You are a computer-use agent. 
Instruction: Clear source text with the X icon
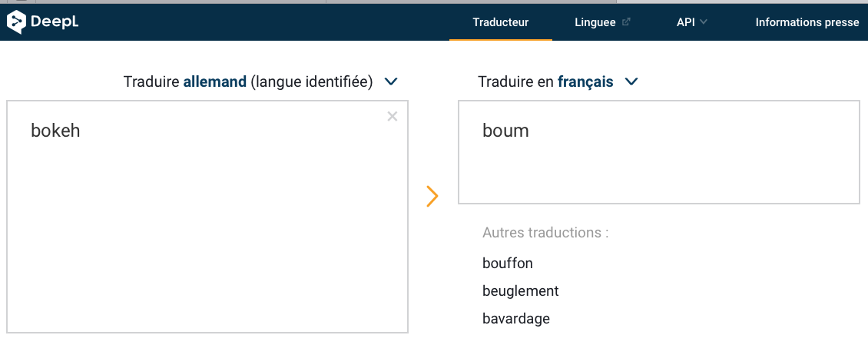[x=393, y=117]
